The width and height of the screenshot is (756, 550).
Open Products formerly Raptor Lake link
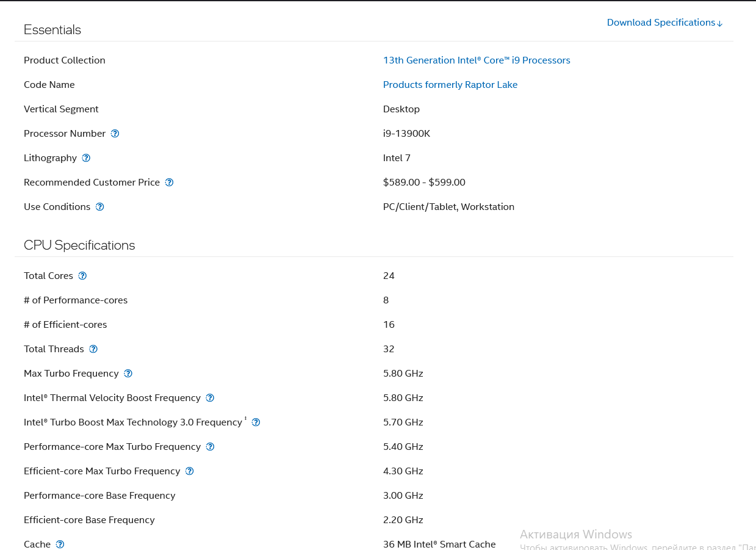coord(450,85)
